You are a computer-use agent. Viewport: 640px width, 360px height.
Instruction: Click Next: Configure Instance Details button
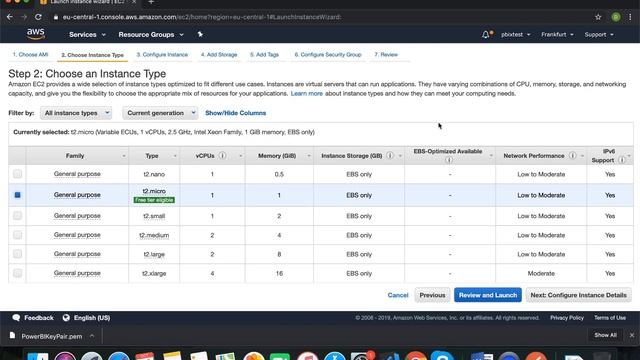click(x=578, y=295)
